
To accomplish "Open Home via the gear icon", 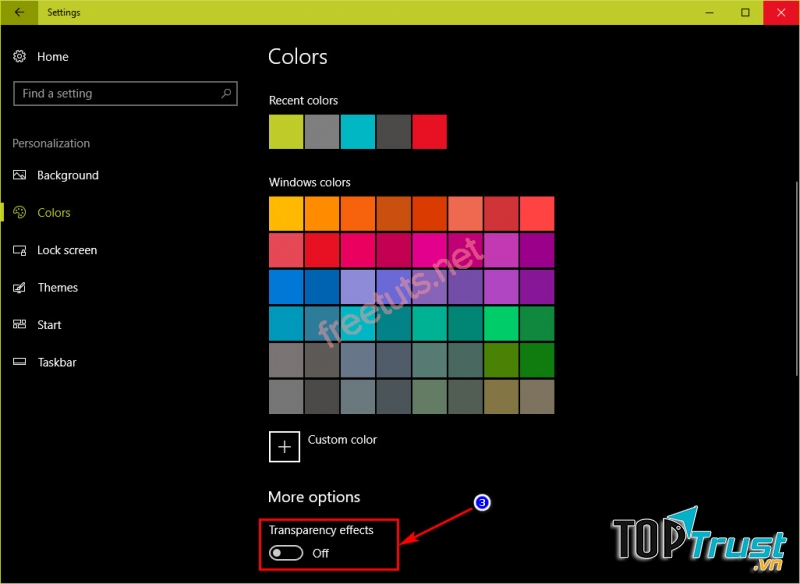I will (19, 57).
